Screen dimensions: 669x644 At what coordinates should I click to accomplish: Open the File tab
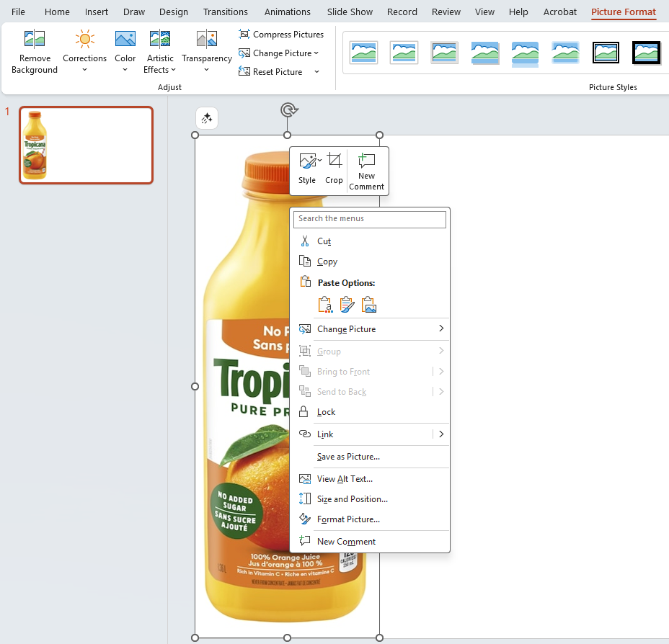click(x=18, y=12)
